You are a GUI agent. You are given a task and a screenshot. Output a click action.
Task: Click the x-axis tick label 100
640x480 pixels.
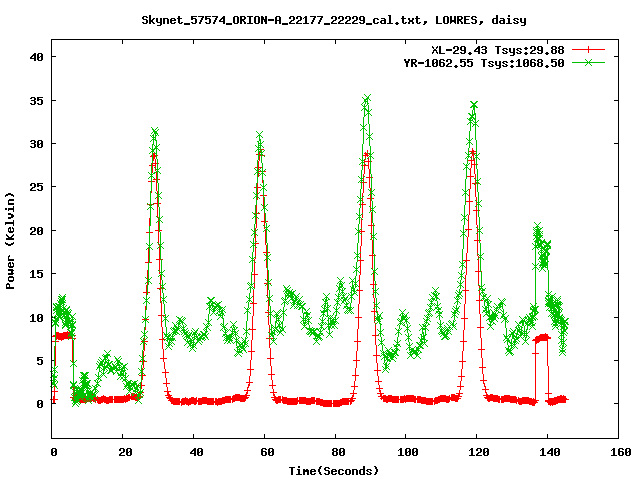408,452
